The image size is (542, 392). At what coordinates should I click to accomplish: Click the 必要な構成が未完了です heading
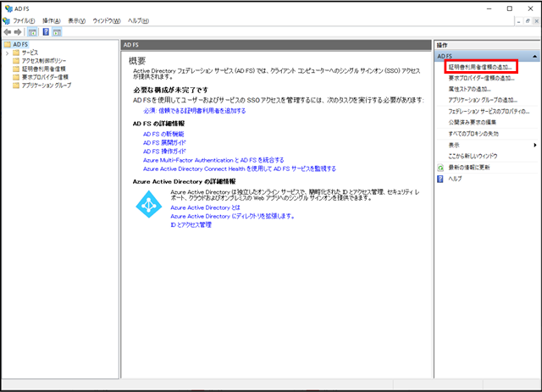171,91
